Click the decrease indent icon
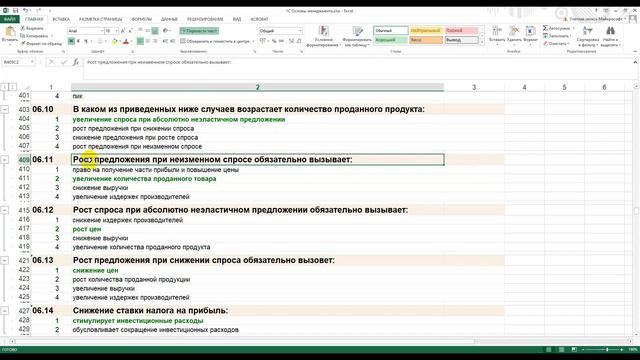Screen dimensions: 640x360 click(165, 41)
